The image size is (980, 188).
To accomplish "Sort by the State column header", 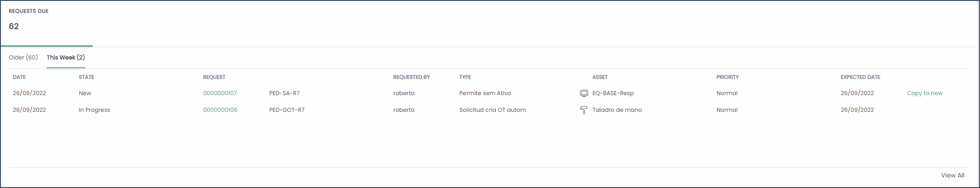I will click(86, 77).
